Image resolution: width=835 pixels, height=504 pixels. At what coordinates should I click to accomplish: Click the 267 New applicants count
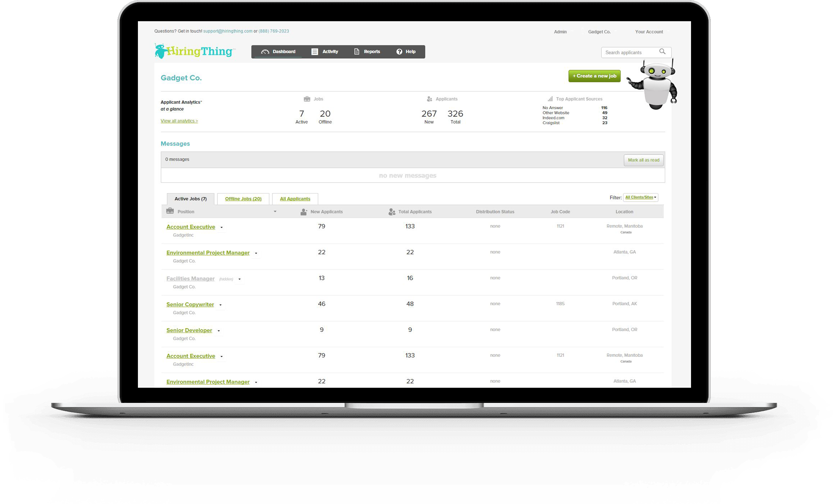point(429,114)
